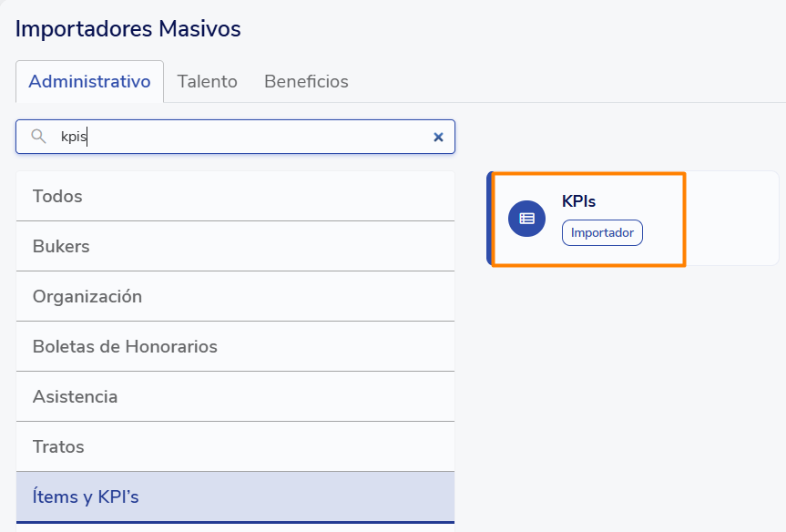Select the Ítems y KPI's category
786x532 pixels.
[235, 496]
